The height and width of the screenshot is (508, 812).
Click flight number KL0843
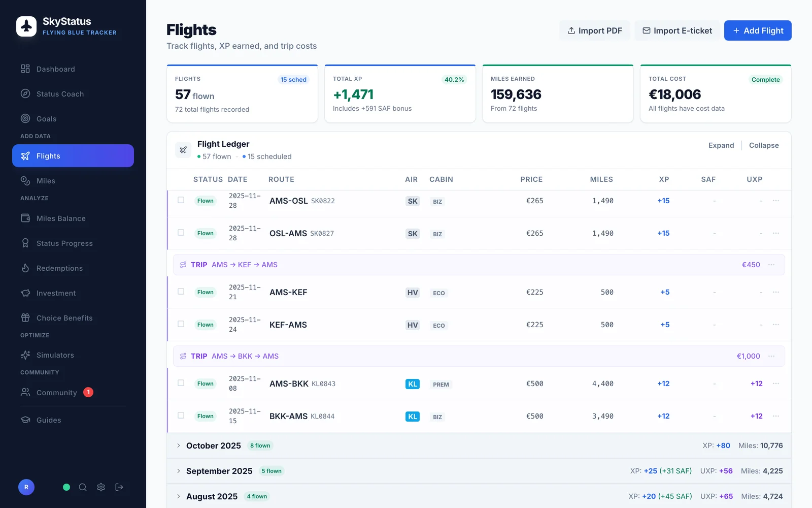(323, 384)
